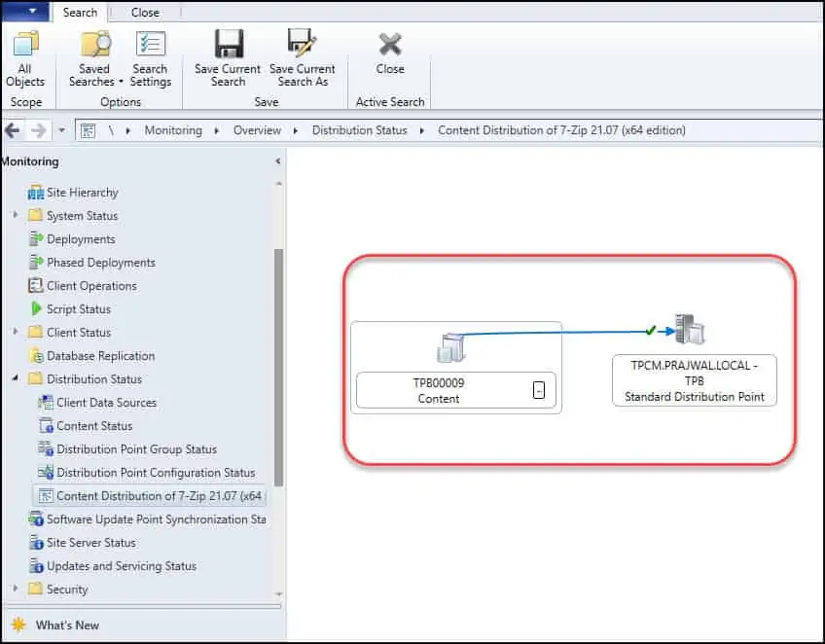Select Site Server Status node
The height and width of the screenshot is (644, 825).
(x=91, y=543)
